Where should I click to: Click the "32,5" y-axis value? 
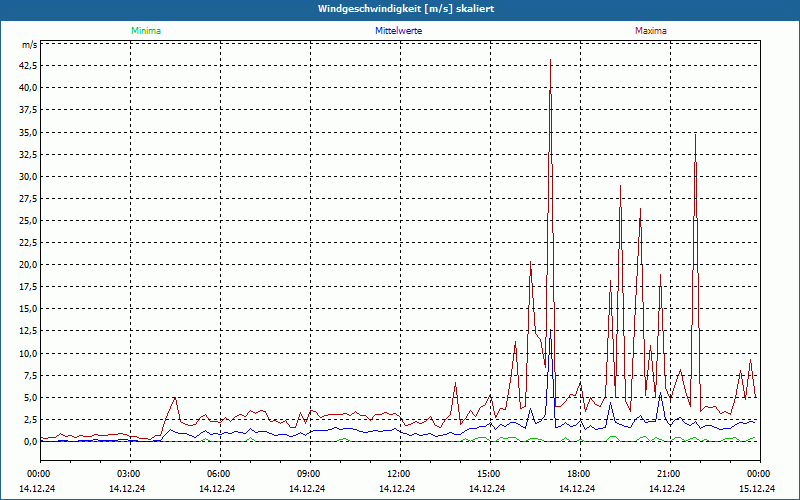pyautogui.click(x=28, y=154)
